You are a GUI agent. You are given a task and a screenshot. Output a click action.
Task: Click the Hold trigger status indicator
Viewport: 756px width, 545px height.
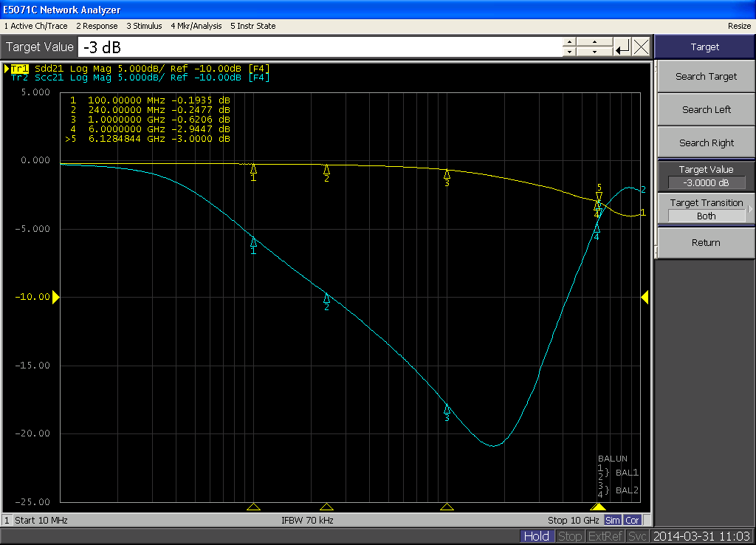536,536
